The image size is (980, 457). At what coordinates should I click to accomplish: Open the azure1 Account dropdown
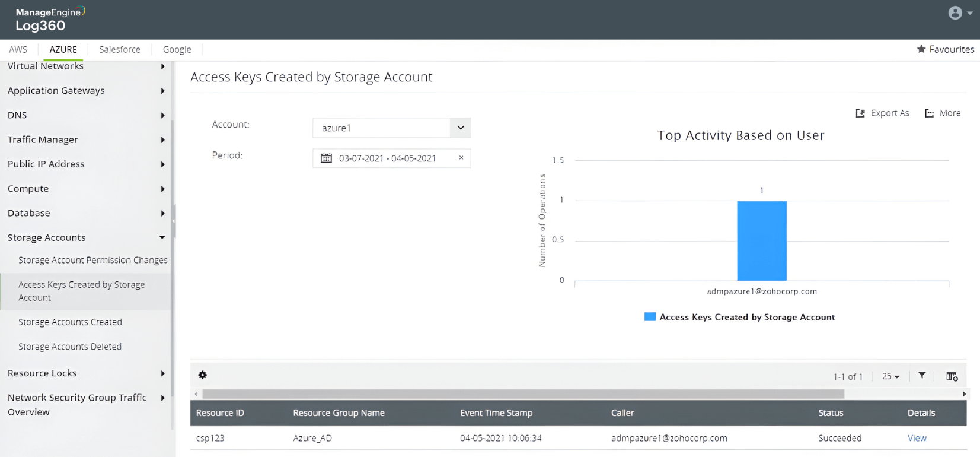point(460,128)
